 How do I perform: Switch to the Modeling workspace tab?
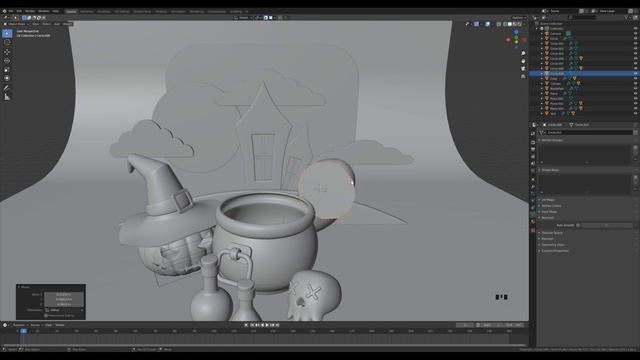coord(87,11)
